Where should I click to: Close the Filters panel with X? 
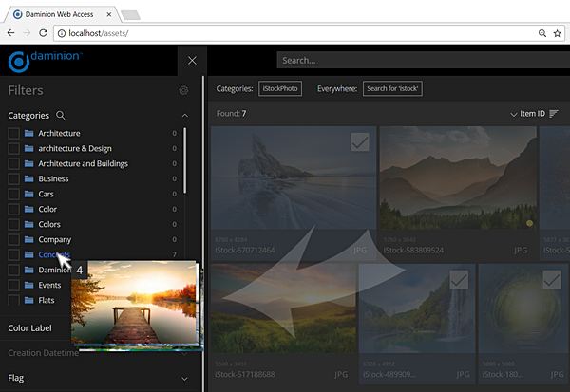[x=192, y=61]
